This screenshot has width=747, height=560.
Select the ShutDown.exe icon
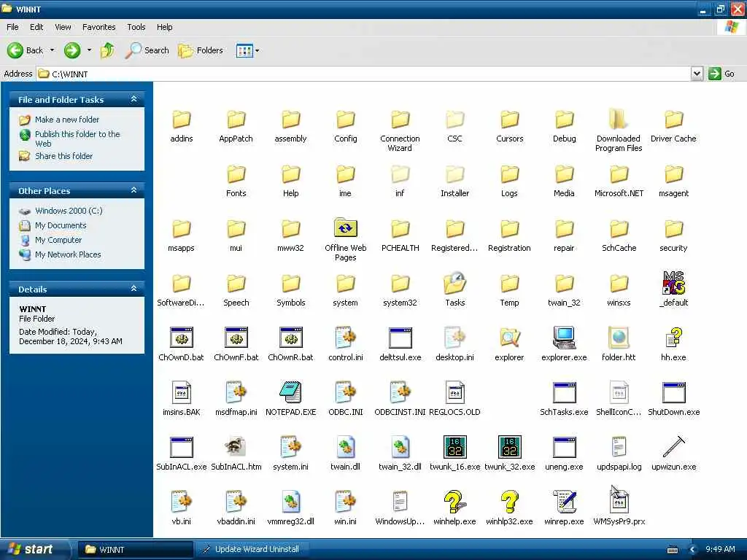(x=673, y=392)
